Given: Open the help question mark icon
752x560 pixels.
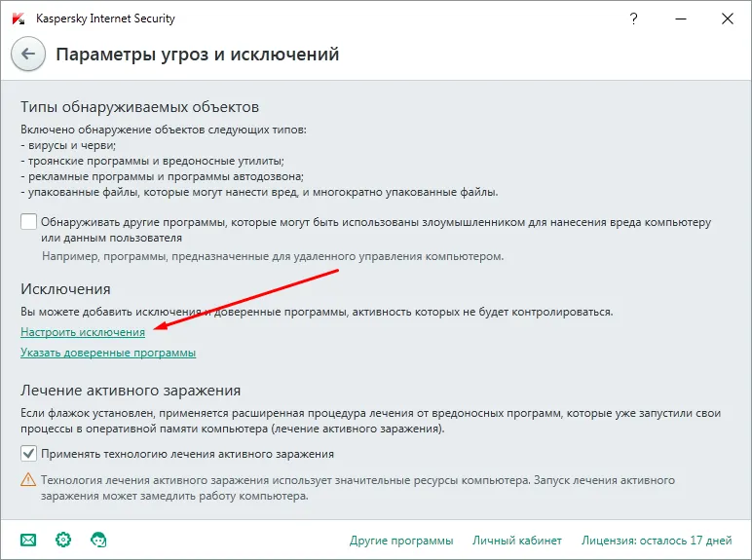Looking at the screenshot, I should (633, 19).
